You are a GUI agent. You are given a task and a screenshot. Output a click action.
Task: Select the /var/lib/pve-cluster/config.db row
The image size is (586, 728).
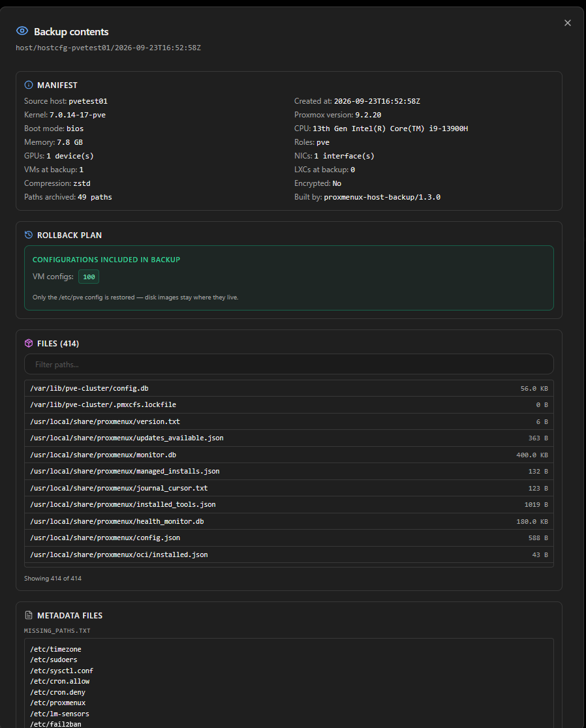pyautogui.click(x=289, y=388)
